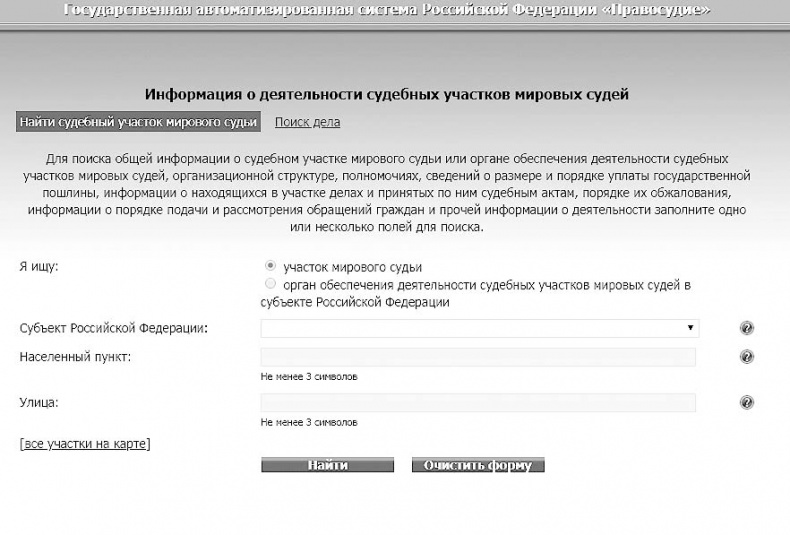Click help icon beside Субъект Российской Федерации dropdown
The width and height of the screenshot is (790, 535).
(x=746, y=328)
